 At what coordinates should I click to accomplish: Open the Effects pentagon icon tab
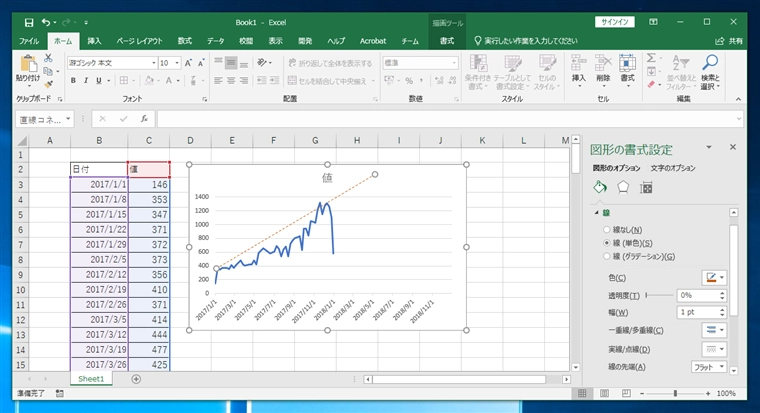tap(623, 187)
